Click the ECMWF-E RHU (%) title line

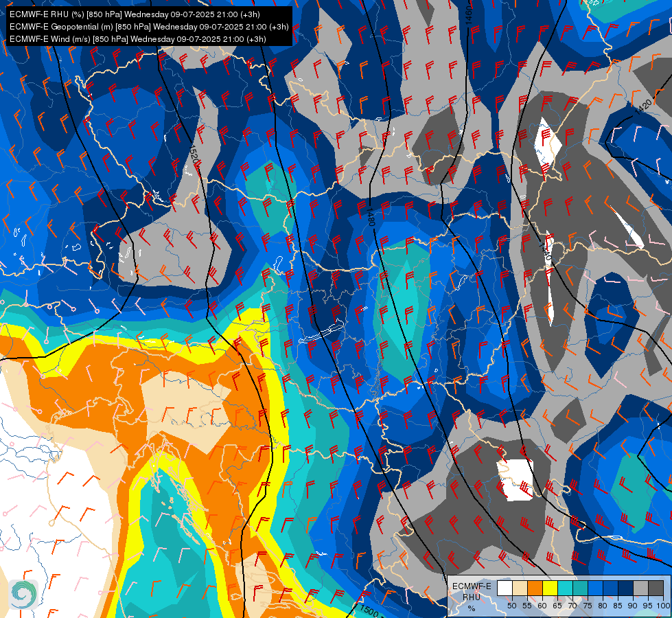tap(135, 14)
